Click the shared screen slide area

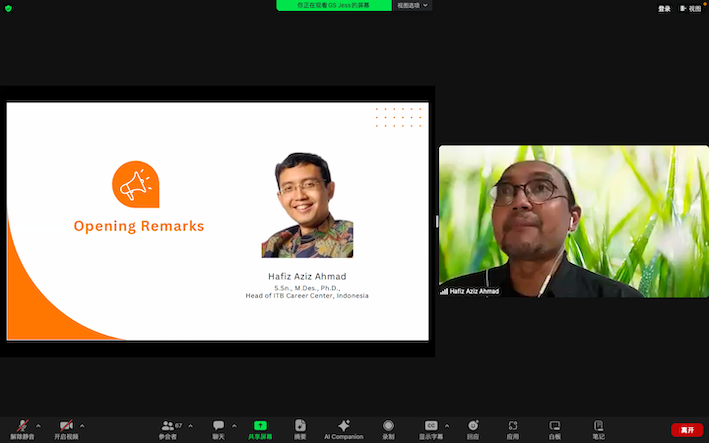click(x=217, y=221)
